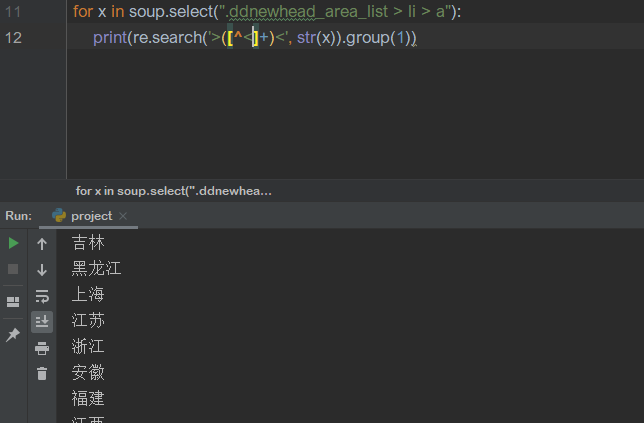Close the project run tab
The width and height of the screenshot is (644, 423).
pyautogui.click(x=123, y=216)
